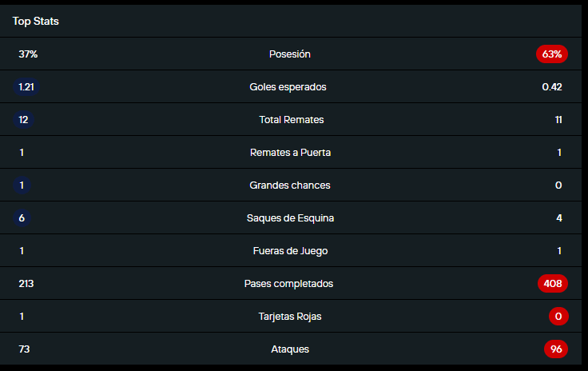588x371 pixels.
Task: Click the 37% possession value
Action: pyautogui.click(x=28, y=54)
